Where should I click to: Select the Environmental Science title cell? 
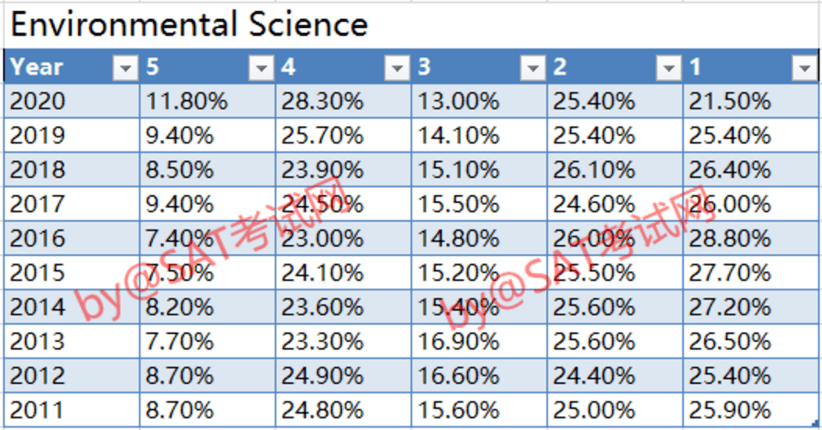(x=189, y=24)
